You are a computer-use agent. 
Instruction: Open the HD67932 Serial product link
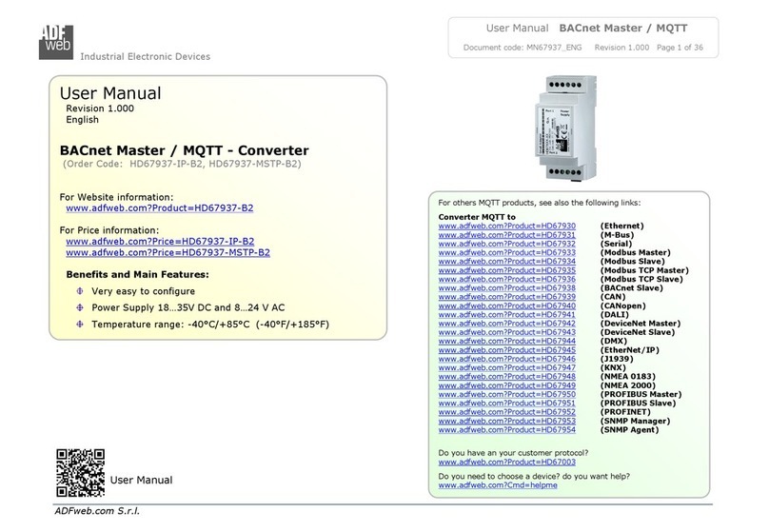pyautogui.click(x=507, y=244)
